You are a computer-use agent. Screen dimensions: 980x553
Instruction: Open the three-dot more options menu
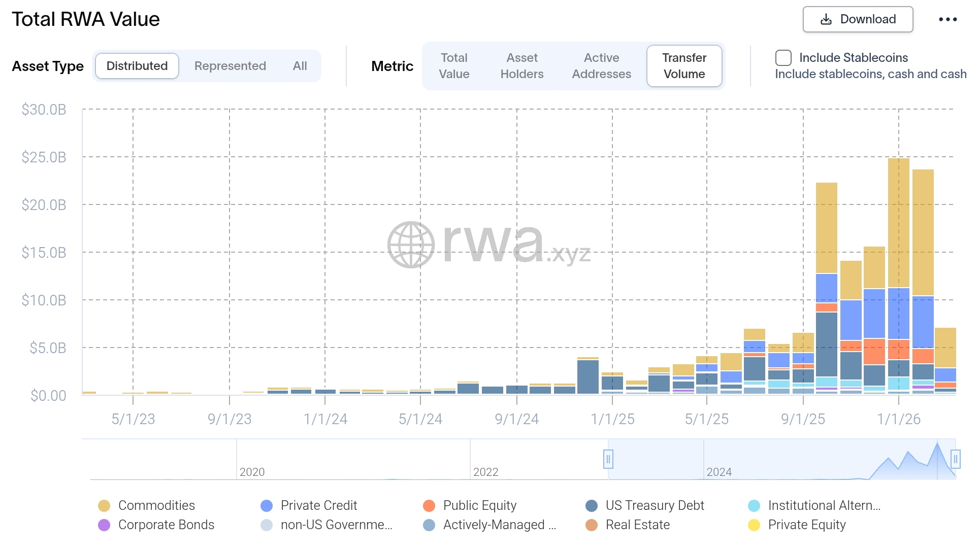pyautogui.click(x=948, y=20)
